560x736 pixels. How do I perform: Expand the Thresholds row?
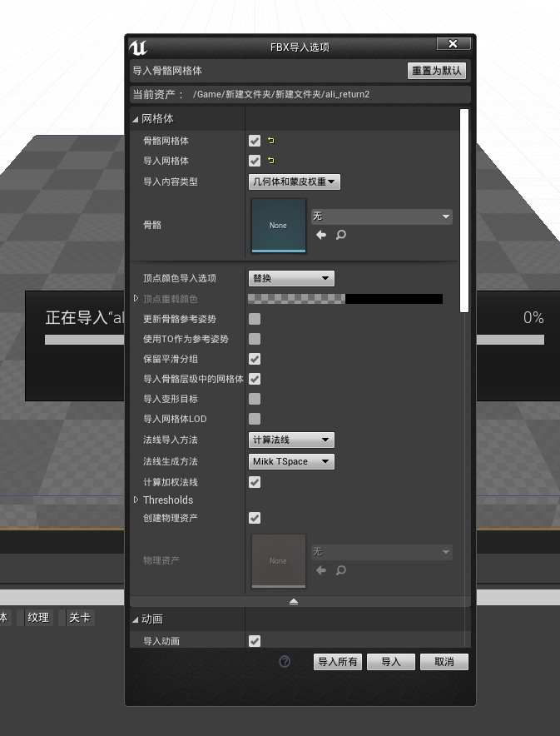pos(136,500)
